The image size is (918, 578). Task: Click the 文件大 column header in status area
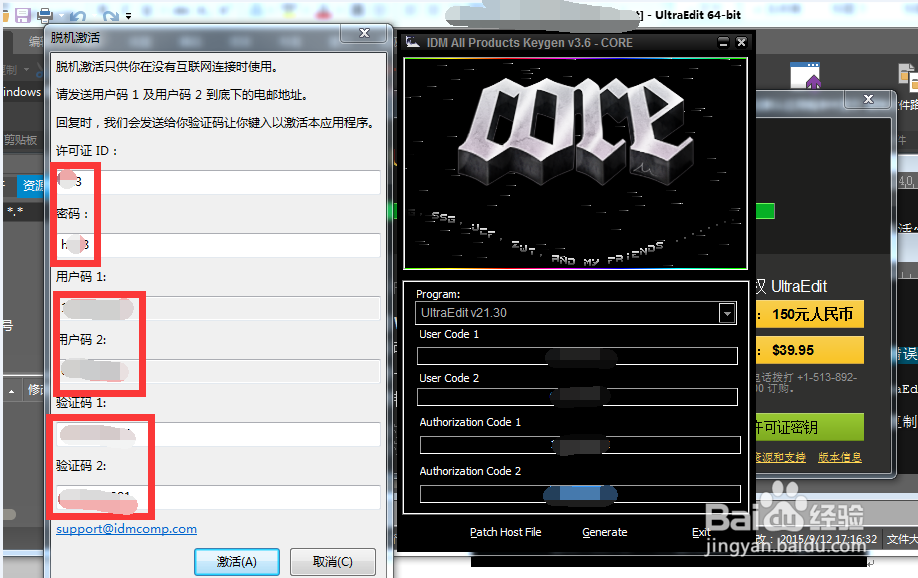(x=902, y=539)
